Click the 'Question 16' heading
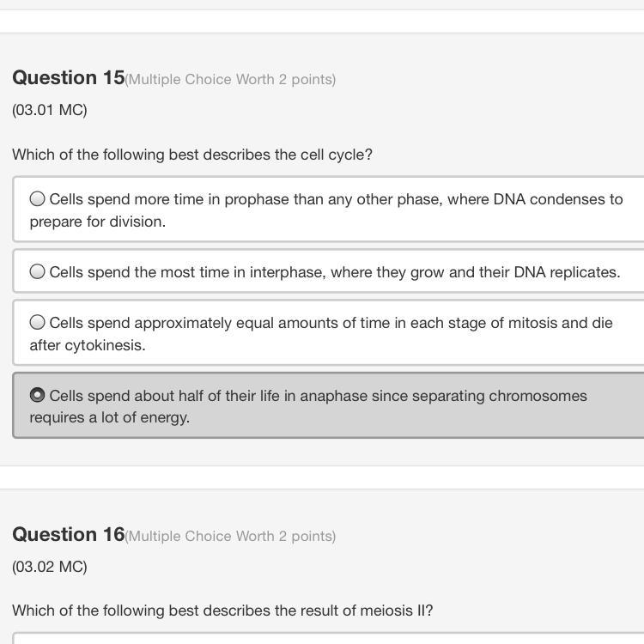Viewport: 644px width, 644px height. tap(69, 535)
